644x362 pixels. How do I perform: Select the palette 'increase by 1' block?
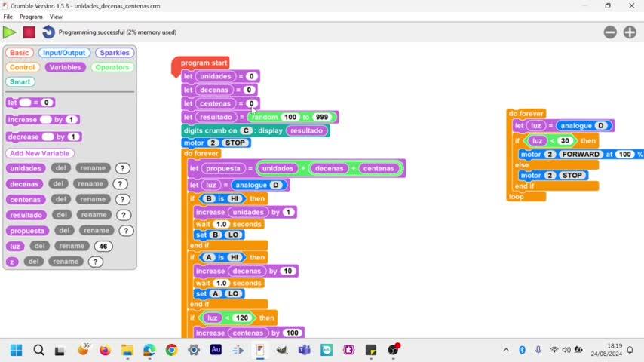pos(43,120)
